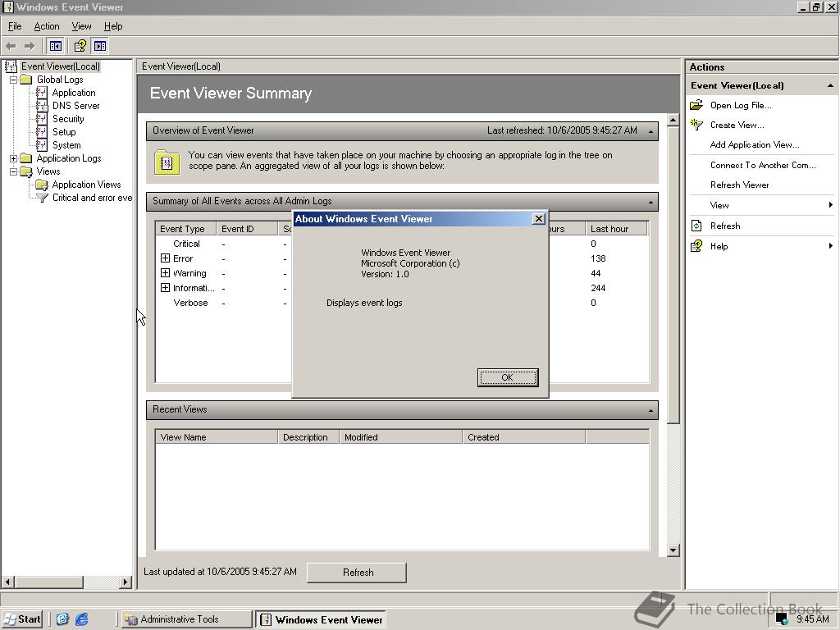Click the show desktop quick launch icon
Image resolution: width=840 pixels, height=630 pixels.
[x=62, y=619]
